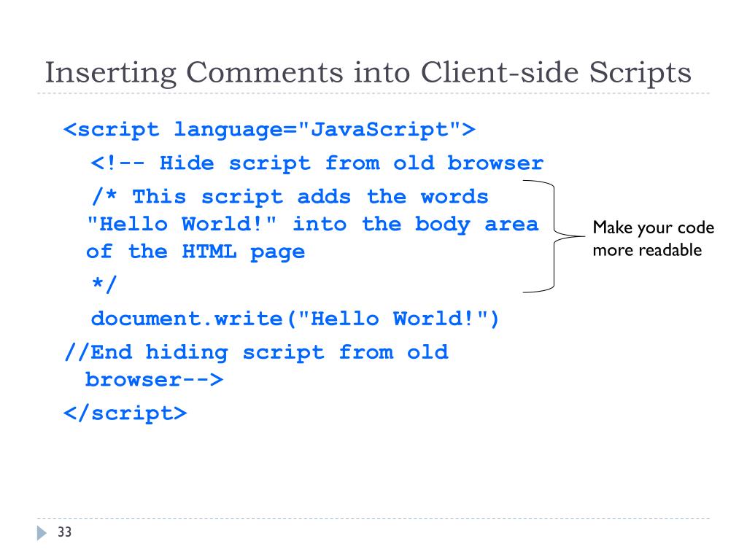The image size is (747, 560).
Task: Click the triangle marker beside slide number
Action: 42,533
